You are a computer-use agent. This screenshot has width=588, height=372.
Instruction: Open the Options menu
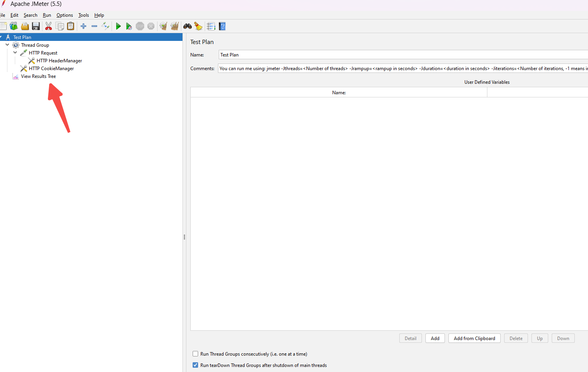point(65,15)
